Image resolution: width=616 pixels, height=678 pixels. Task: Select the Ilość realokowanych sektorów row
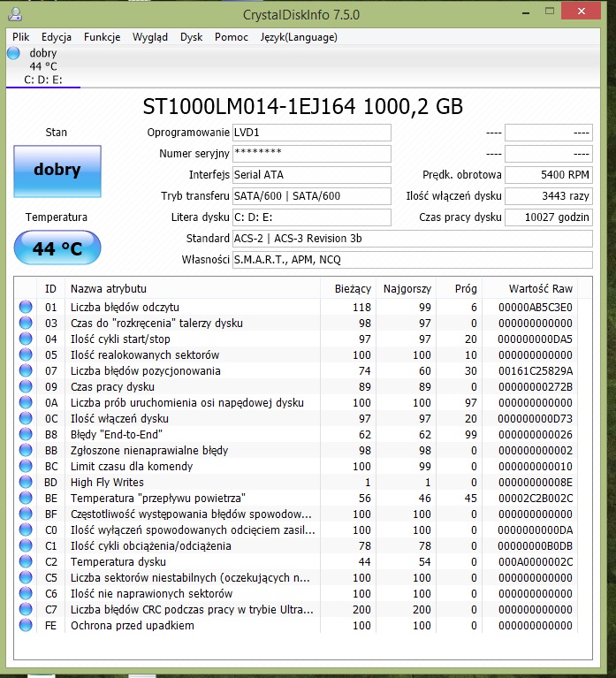(298, 355)
